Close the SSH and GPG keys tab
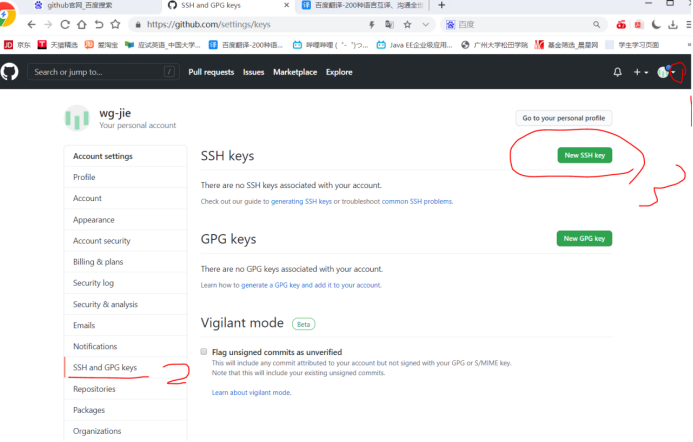Viewport: 693px width, 442px height. click(286, 5)
